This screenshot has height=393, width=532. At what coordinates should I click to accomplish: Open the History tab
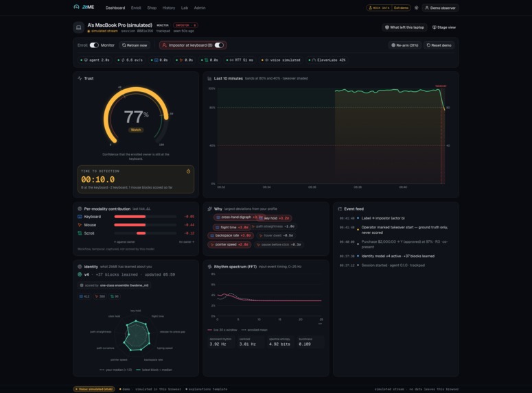pyautogui.click(x=169, y=8)
